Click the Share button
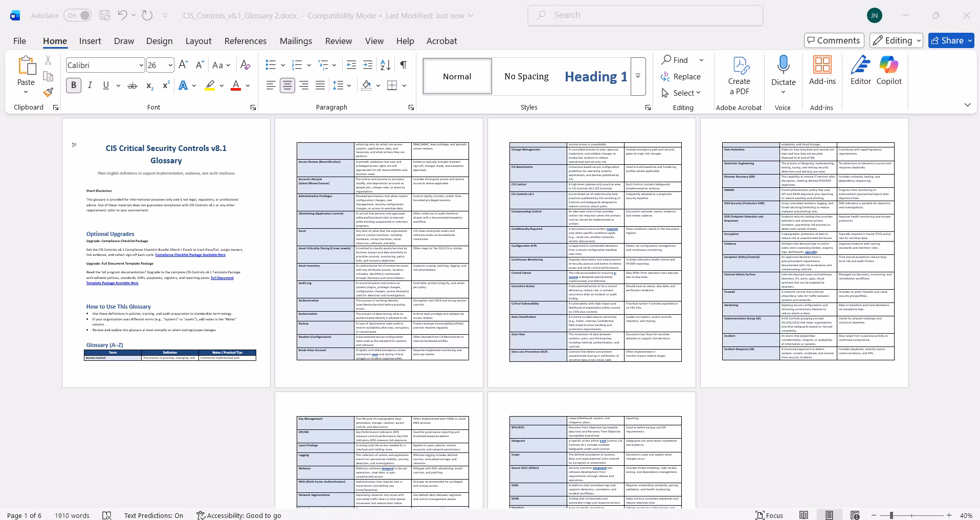 point(951,40)
